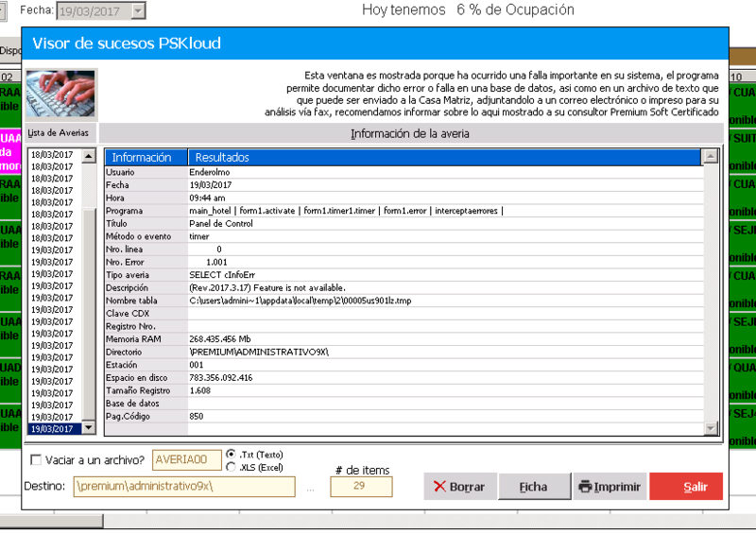Viewport: 756px width, 534px height.
Task: Click the Descripción 'Feature is not available' text
Action: [x=300, y=288]
